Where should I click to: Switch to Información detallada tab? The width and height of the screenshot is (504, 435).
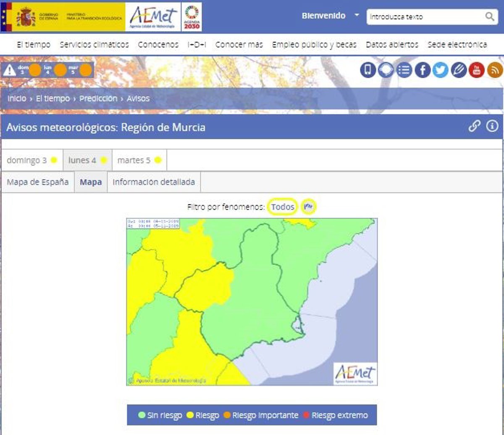point(154,182)
